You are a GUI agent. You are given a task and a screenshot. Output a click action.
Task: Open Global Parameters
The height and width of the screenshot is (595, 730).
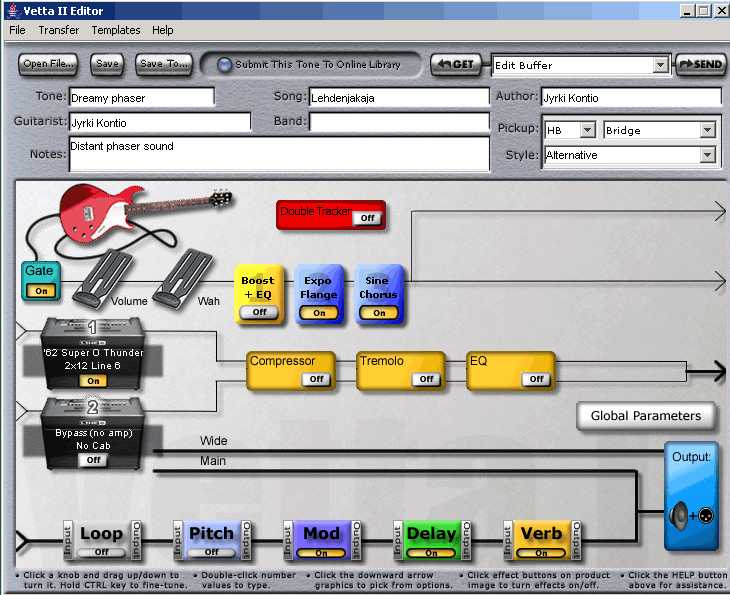click(646, 416)
